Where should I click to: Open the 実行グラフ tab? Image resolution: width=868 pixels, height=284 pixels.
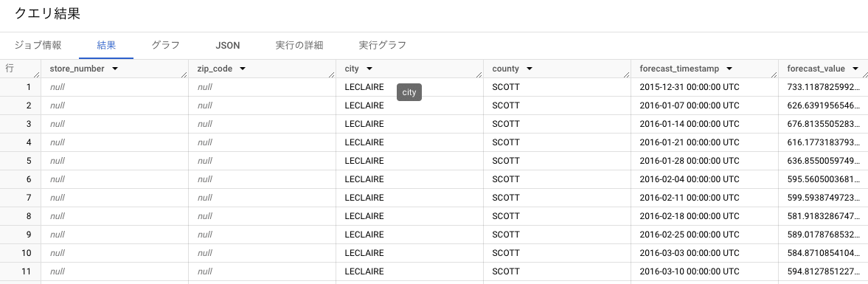pos(383,46)
